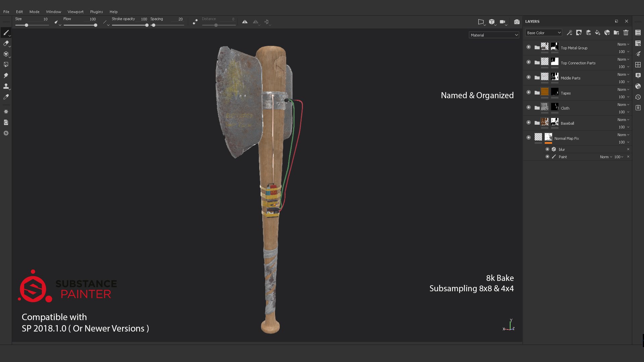Add an effect with the wand icon
This screenshot has height=362, width=644.
coord(569,33)
